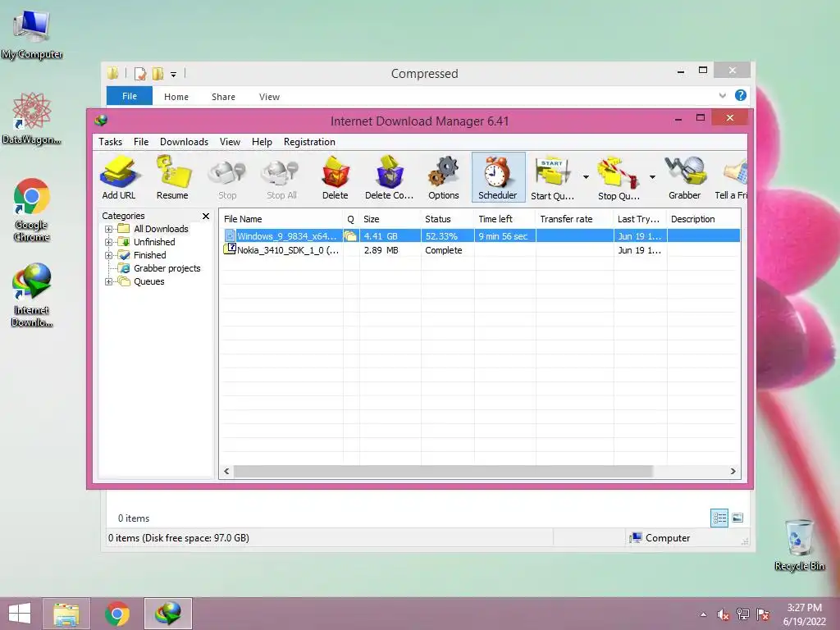Open Home tab in Compressed window
The height and width of the screenshot is (630, 840).
pyautogui.click(x=176, y=97)
